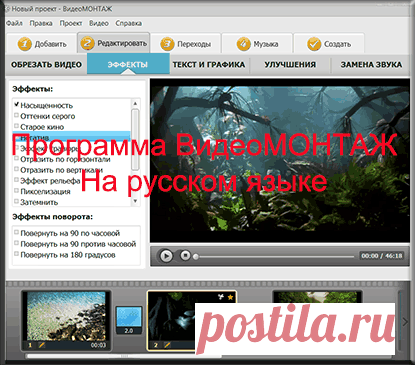
Task: Open the Правка menu
Action: (x=41, y=23)
